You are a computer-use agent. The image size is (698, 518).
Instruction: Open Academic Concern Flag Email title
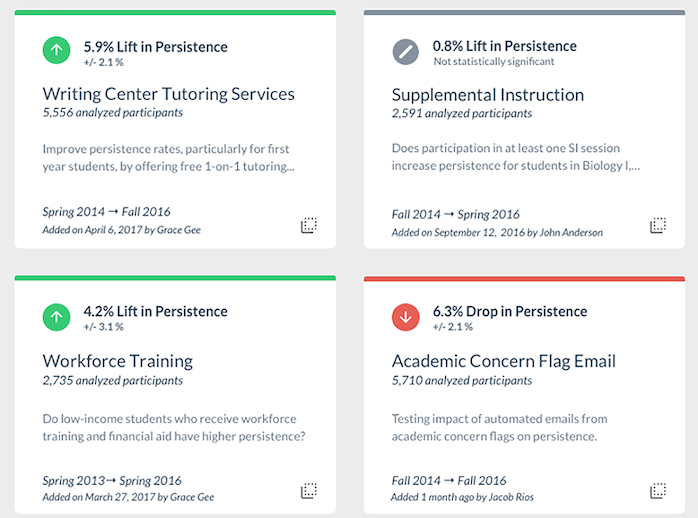point(503,361)
